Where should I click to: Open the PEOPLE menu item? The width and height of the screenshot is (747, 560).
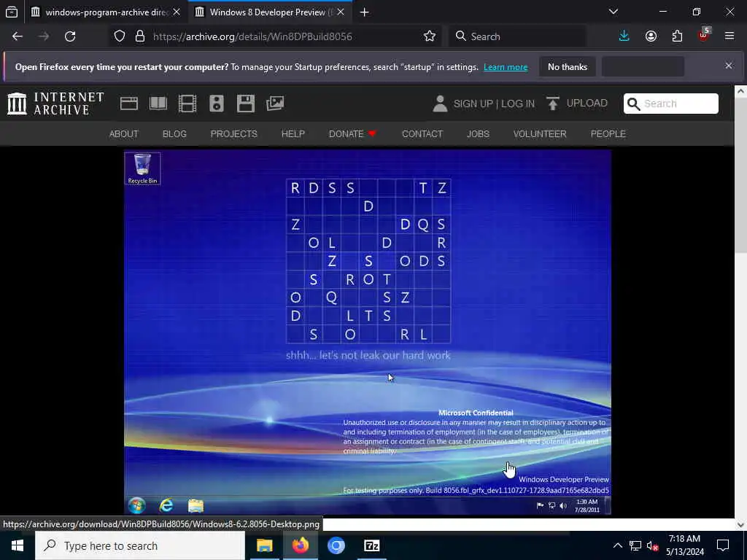608,134
